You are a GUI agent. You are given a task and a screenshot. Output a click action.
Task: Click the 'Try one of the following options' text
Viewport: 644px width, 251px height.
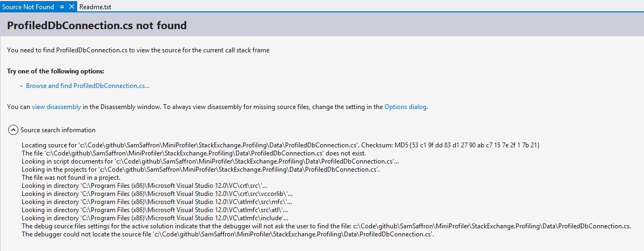pos(56,71)
